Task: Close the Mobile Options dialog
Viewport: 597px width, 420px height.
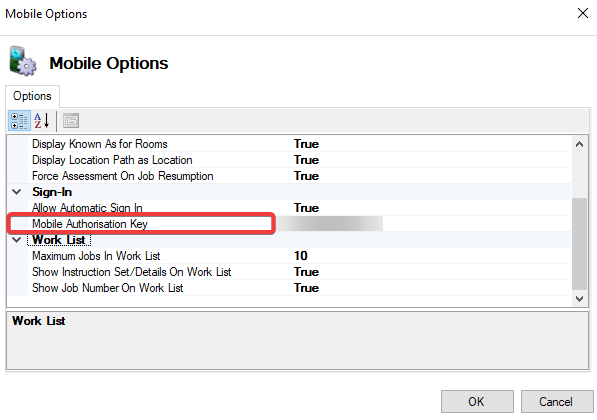Action: (x=583, y=13)
